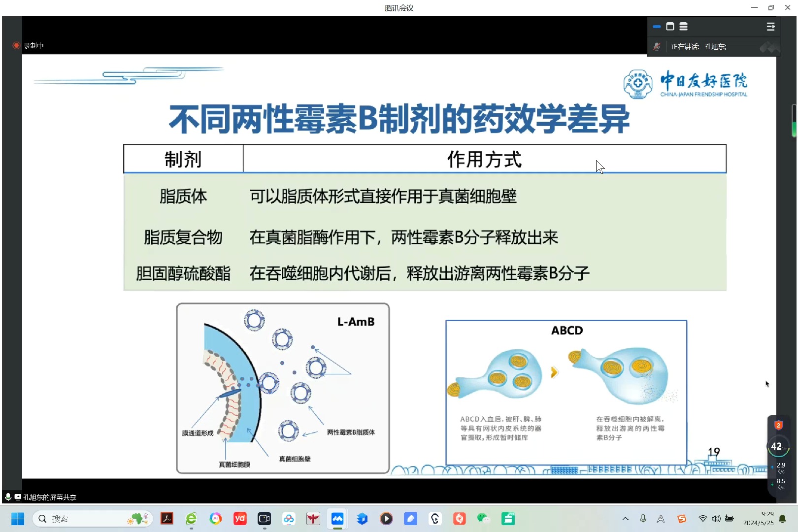The width and height of the screenshot is (798, 532).
Task: Open Baidu Netdisk cloud icon
Action: point(289,519)
